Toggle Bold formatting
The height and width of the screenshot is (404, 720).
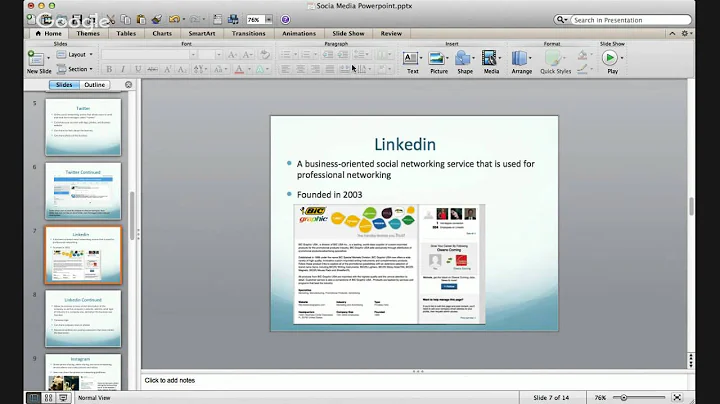[109, 69]
